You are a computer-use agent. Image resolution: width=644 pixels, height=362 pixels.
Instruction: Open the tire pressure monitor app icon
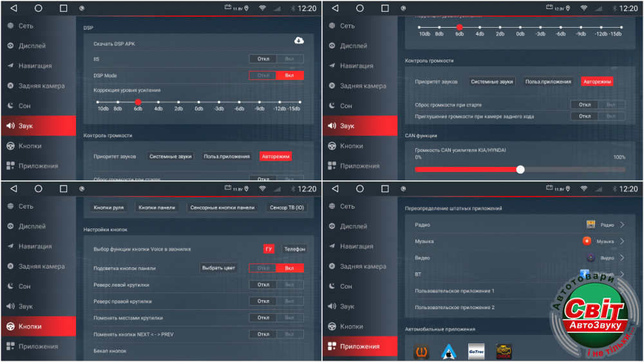[x=421, y=352]
